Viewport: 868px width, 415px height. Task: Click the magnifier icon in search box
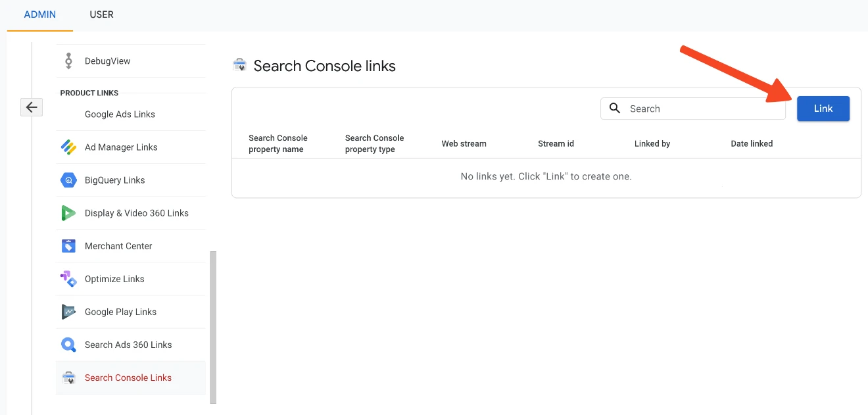(615, 109)
